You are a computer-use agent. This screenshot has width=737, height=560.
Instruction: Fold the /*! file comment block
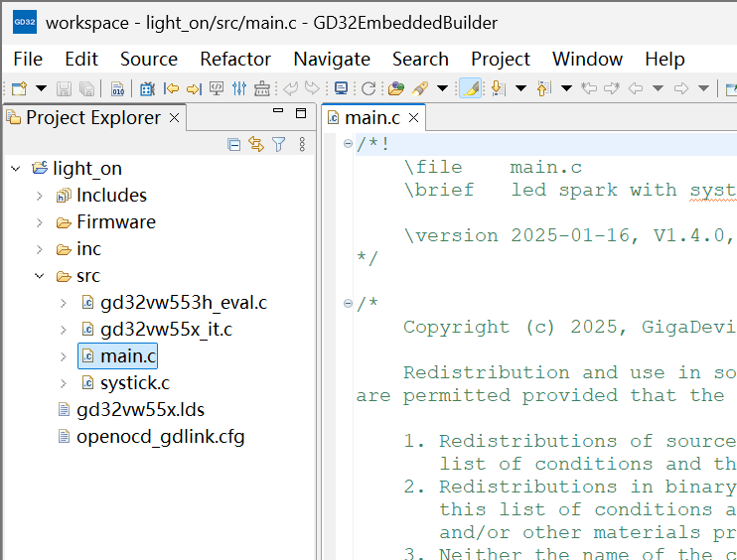tap(348, 143)
